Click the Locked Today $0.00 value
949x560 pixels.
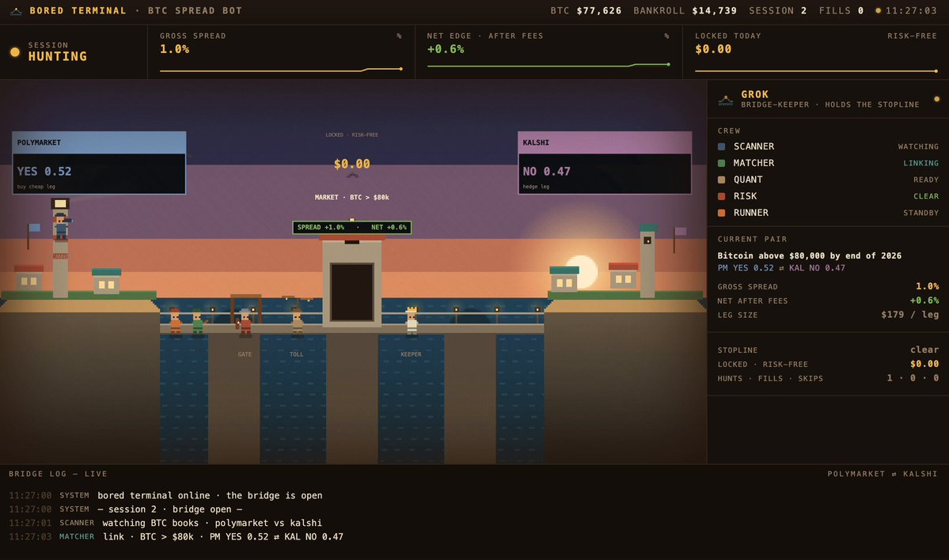pos(713,49)
